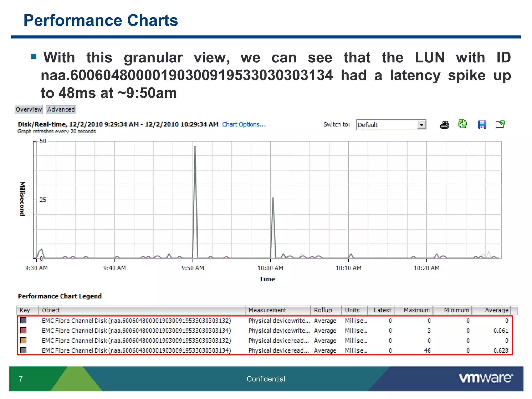This screenshot has height=399, width=532.
Task: Sort legend by Object column header
Action: [142, 310]
